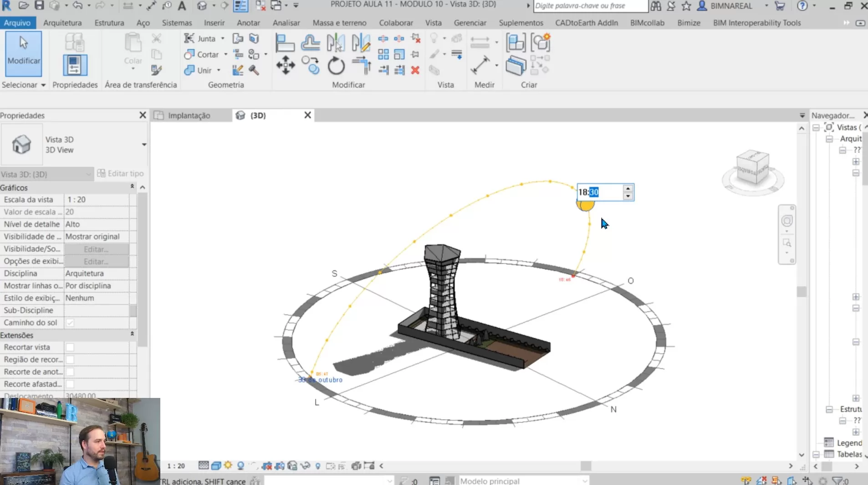Enable Recorte de anotação checkbox
This screenshot has height=485, width=868.
click(70, 372)
